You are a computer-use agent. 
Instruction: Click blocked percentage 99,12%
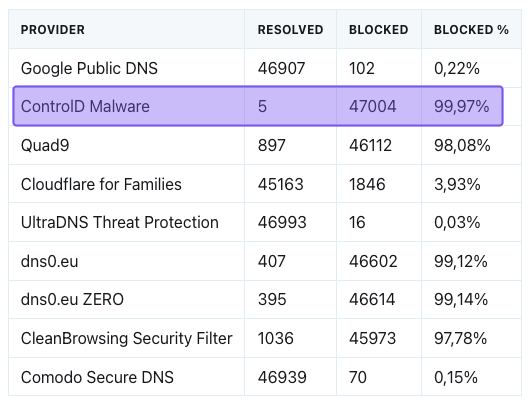pos(461,261)
